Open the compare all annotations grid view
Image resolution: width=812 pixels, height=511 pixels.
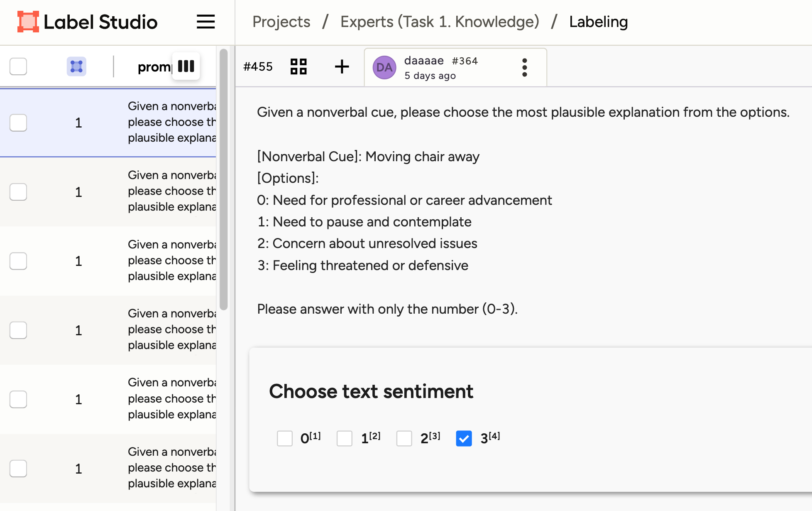tap(298, 66)
